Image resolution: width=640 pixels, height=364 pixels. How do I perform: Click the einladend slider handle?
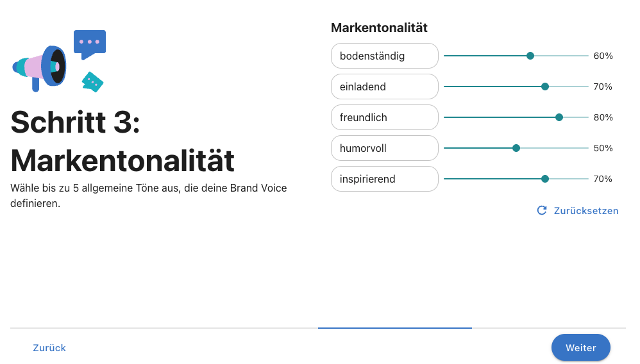click(545, 87)
